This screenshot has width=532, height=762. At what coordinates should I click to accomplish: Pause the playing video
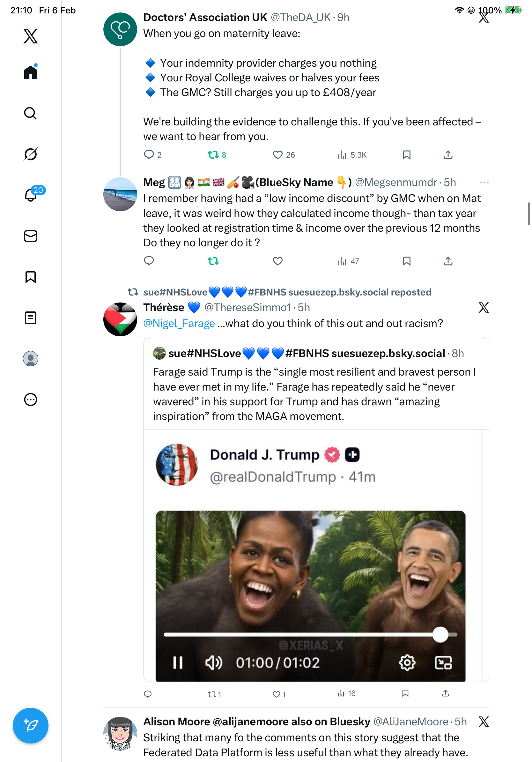[178, 663]
